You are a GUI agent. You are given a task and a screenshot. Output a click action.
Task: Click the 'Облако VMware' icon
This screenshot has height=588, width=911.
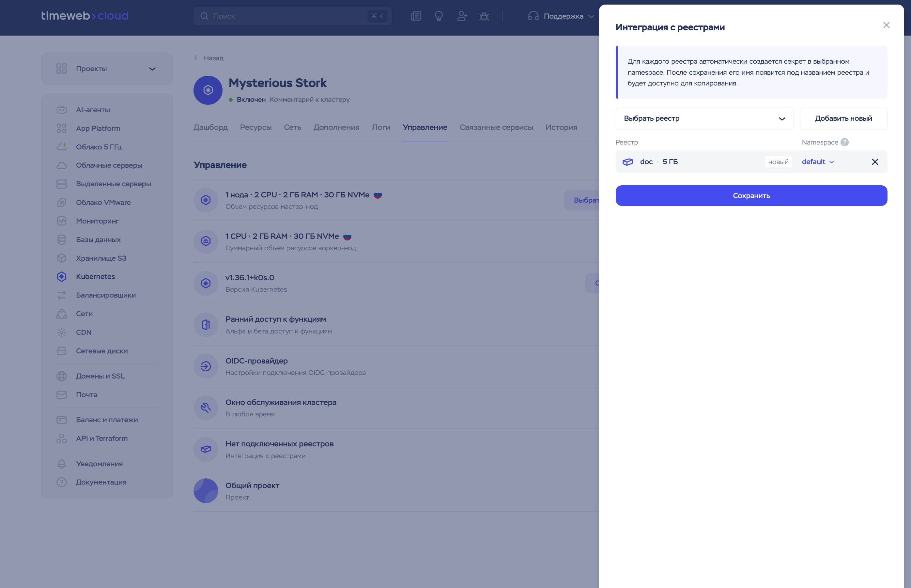click(61, 202)
